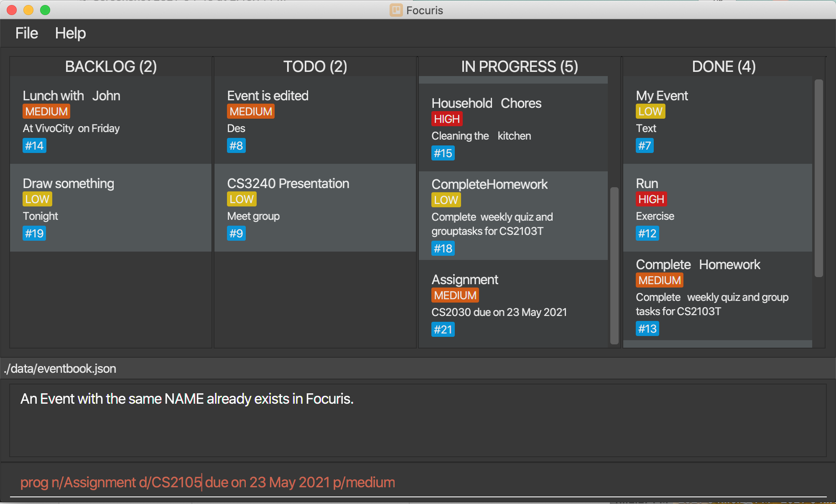The image size is (836, 504).
Task: Click the Done column scrollbar
Action: (x=818, y=178)
